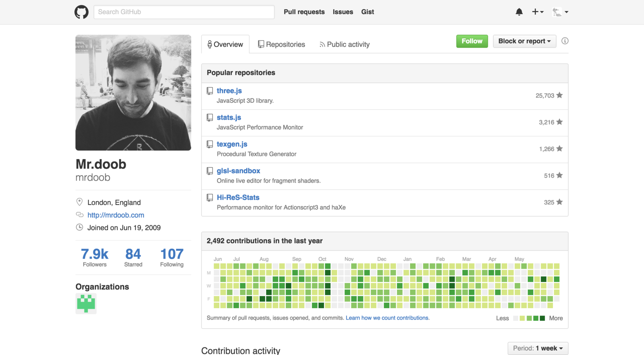Viewport: 644px width, 355px height.
Task: Visit the http://mrdoob.com link
Action: coord(116,215)
